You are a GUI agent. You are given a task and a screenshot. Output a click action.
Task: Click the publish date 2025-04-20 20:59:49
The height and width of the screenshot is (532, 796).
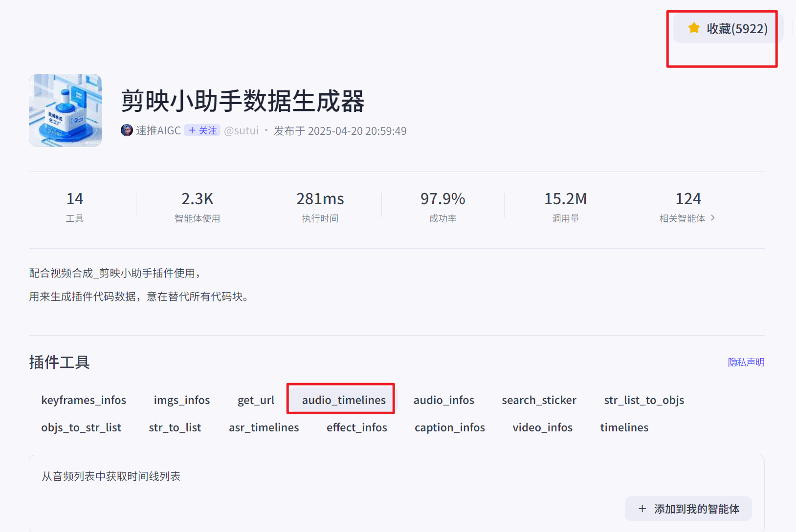coord(357,131)
